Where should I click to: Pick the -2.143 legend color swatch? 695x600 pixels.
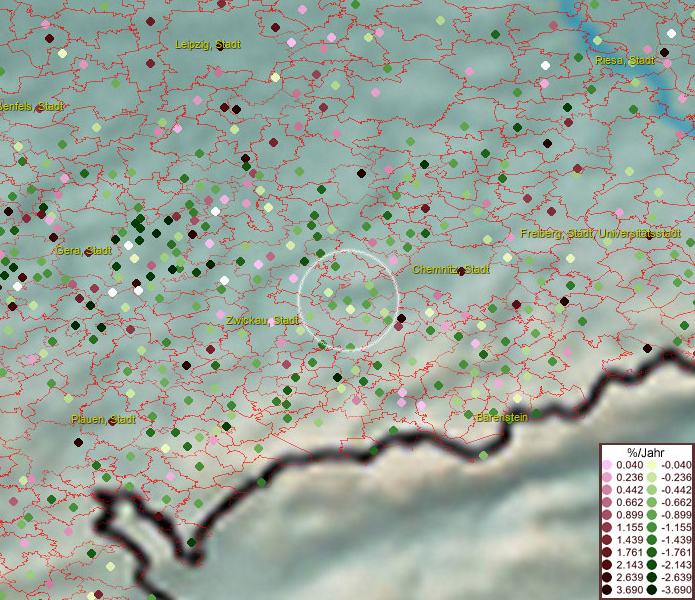click(652, 565)
